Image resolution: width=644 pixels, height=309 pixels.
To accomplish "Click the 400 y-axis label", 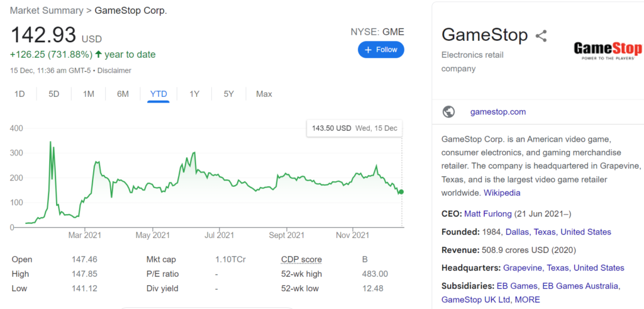I will click(x=16, y=128).
